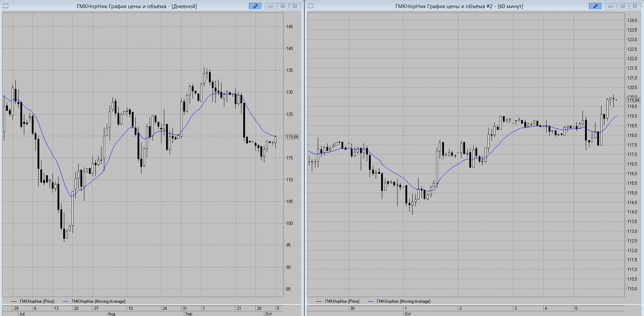Click the ГМКНорНик [Moving Average] legend in the 60-minute chart
The image size is (644, 316).
point(399,301)
